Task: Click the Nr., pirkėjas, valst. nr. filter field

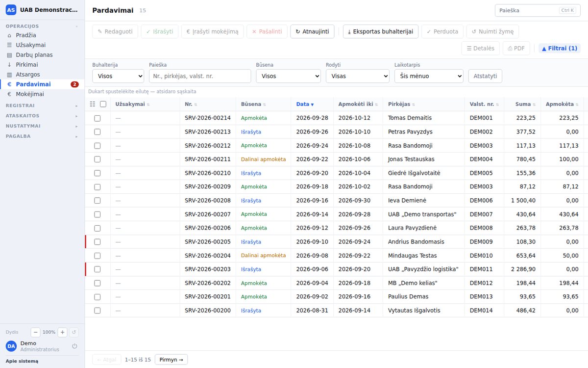Action: (x=200, y=76)
